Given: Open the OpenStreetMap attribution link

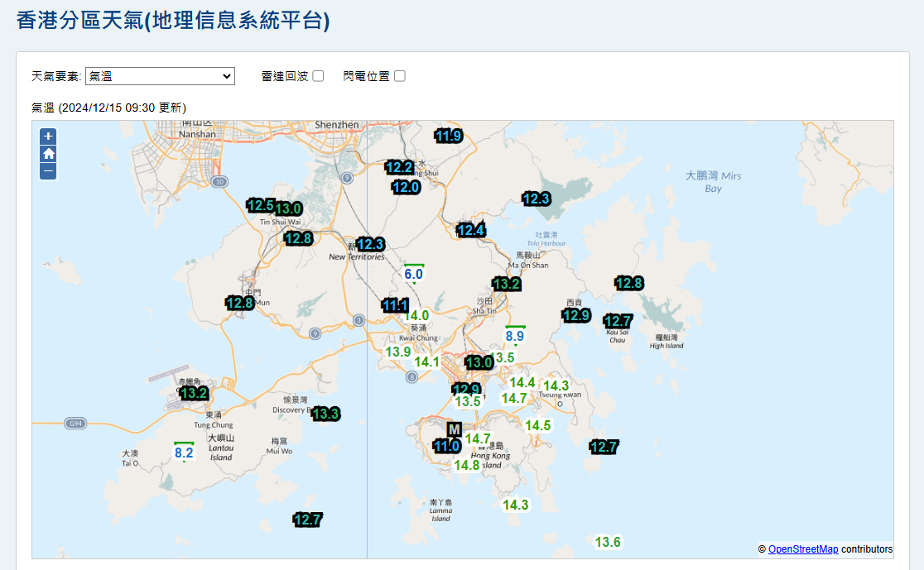Looking at the screenshot, I should [x=802, y=549].
